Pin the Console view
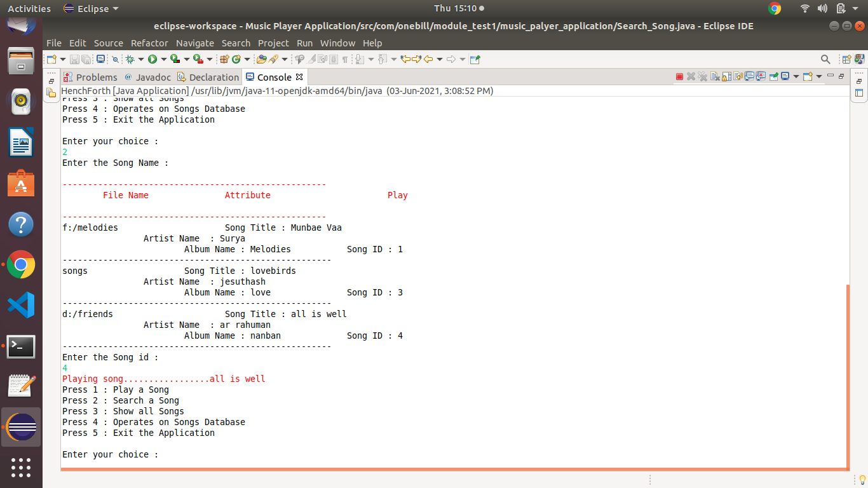868x488 pixels. tap(774, 76)
